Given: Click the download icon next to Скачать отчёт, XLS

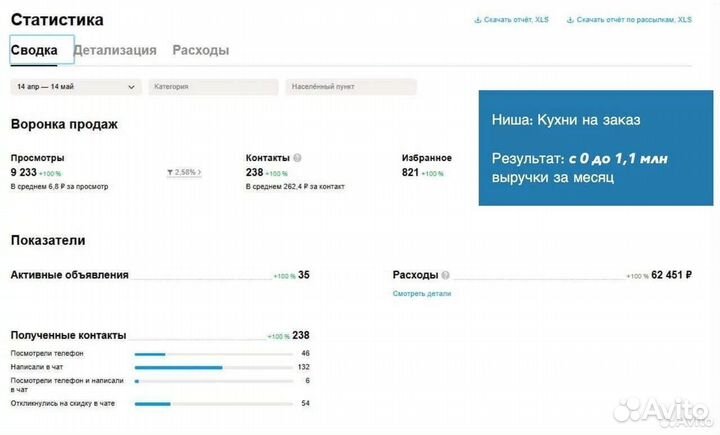Looking at the screenshot, I should pyautogui.click(x=478, y=20).
